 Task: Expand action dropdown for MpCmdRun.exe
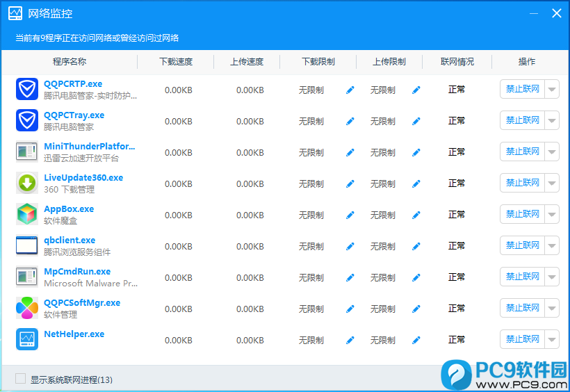pyautogui.click(x=552, y=277)
